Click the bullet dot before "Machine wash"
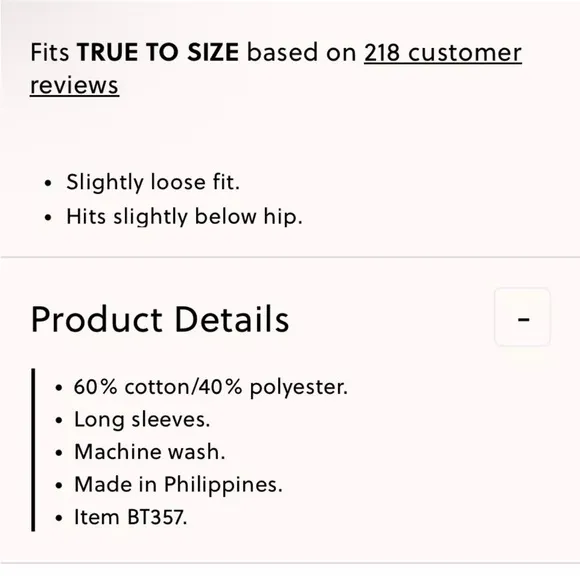 59,453
